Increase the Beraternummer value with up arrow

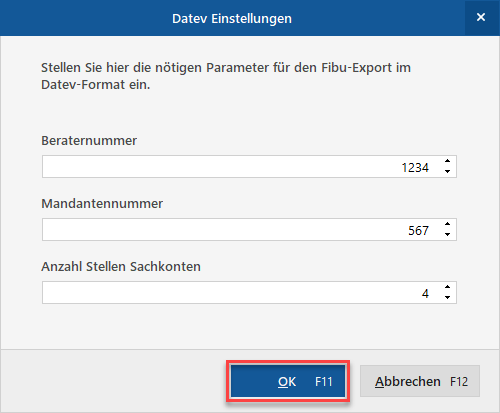pos(447,161)
